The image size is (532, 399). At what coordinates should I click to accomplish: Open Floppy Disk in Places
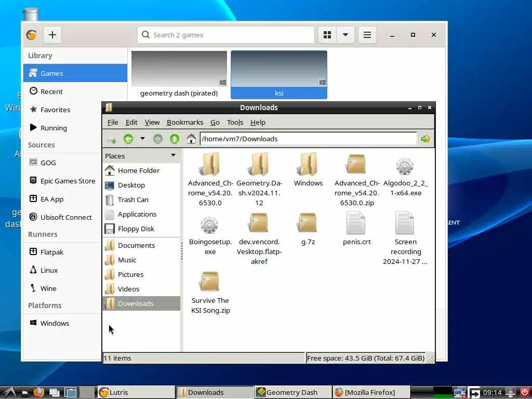click(141, 229)
